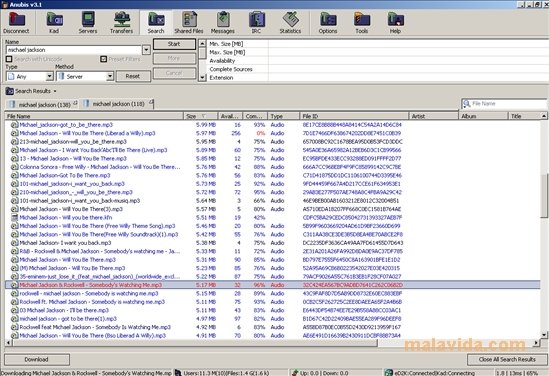The width and height of the screenshot is (549, 376).
Task: Select 13 - Michael Jackson - Will You Be There.mp3
Action: coord(272,159)
